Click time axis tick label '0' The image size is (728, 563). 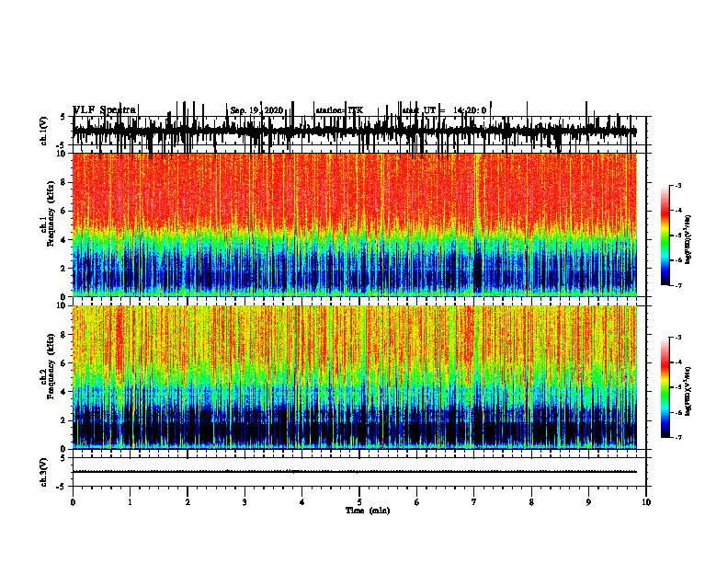73,502
